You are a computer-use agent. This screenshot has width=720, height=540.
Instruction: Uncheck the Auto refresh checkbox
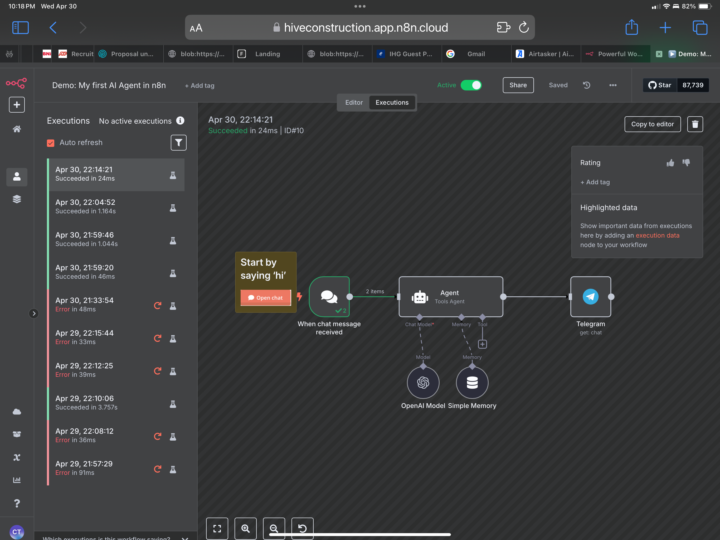[51, 143]
